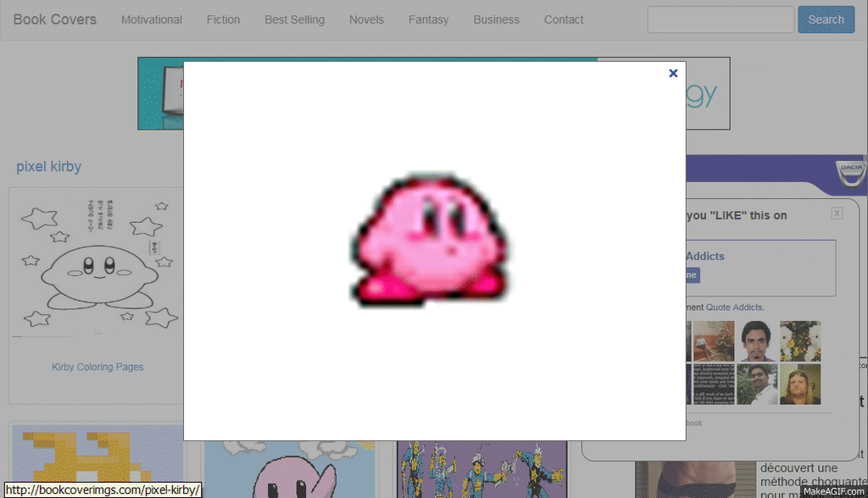This screenshot has height=498, width=868.
Task: Focus the search input field
Action: tap(721, 19)
